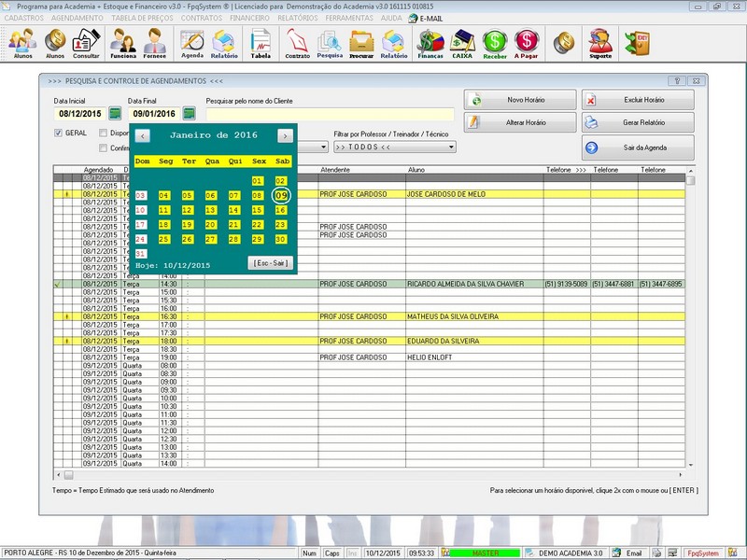Select the EDUARDO DA SILVEIRA row
The height and width of the screenshot is (560, 747).
point(369,341)
